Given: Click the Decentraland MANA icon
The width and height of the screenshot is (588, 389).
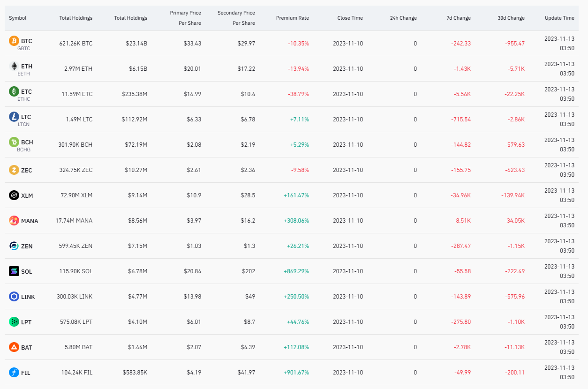Looking at the screenshot, I should pos(14,221).
